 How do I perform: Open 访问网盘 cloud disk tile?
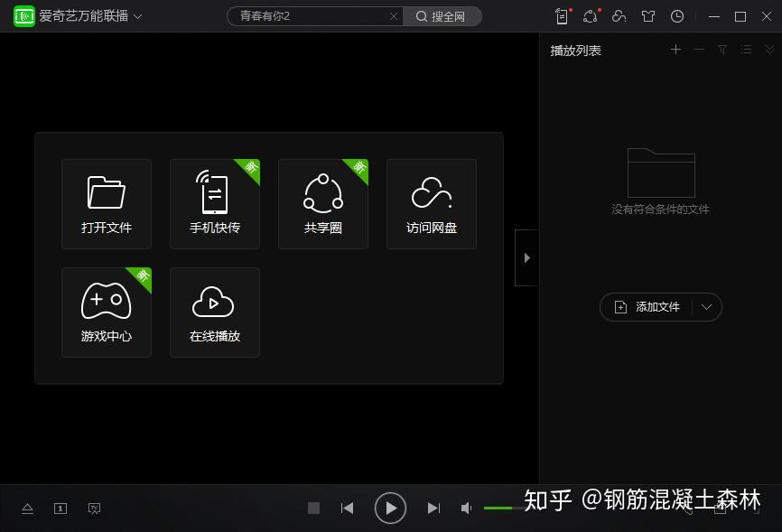(432, 203)
